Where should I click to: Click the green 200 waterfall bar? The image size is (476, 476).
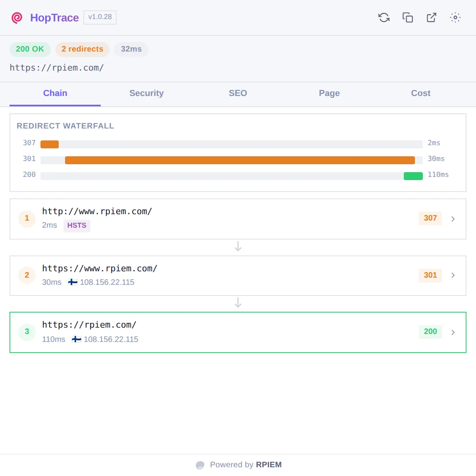click(x=413, y=176)
